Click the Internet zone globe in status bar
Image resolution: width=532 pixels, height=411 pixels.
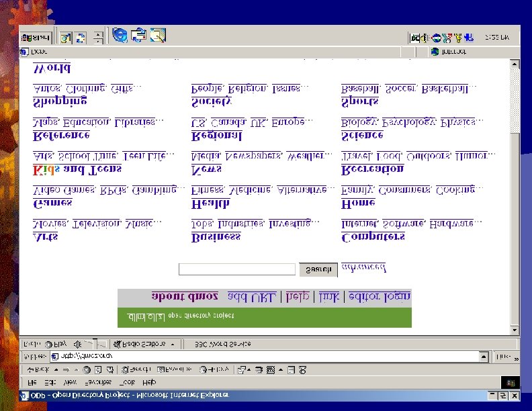click(x=435, y=52)
